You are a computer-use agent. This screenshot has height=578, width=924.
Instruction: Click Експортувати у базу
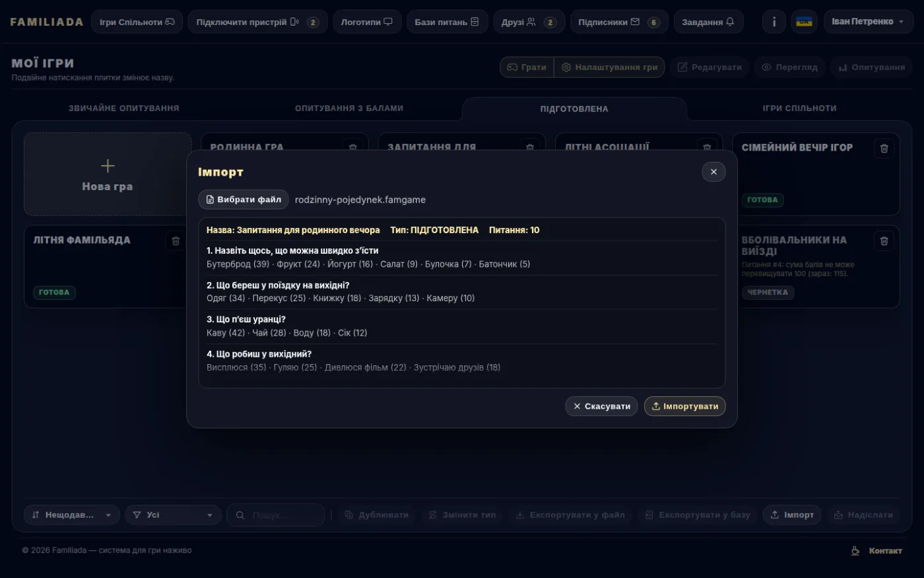pos(698,515)
